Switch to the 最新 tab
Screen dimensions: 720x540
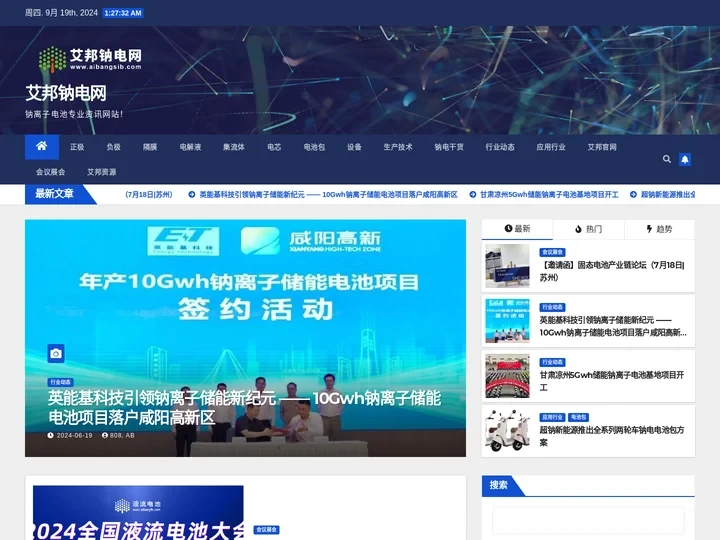pos(517,229)
